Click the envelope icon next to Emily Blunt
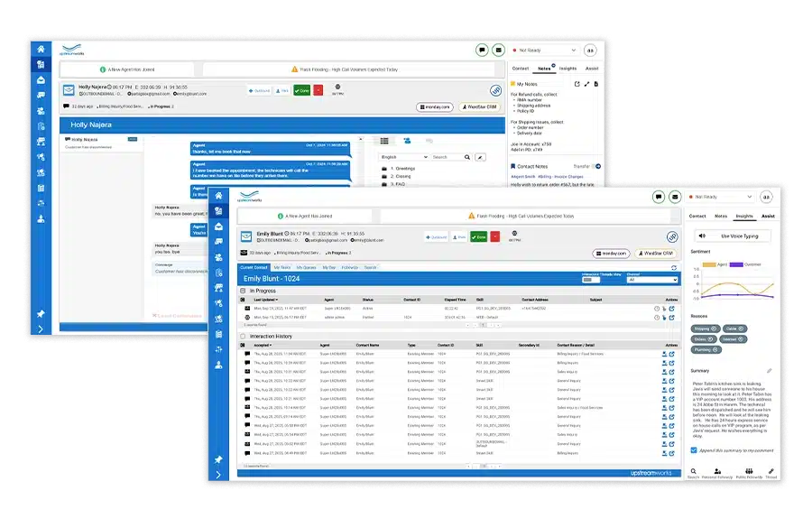The width and height of the screenshot is (812, 509). tap(246, 236)
